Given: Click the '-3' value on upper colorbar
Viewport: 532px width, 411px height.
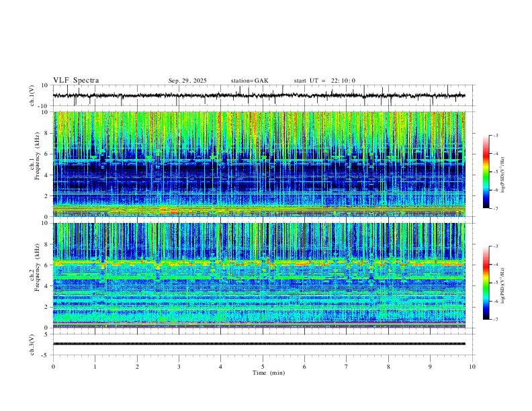Looking at the screenshot, I should [x=495, y=135].
